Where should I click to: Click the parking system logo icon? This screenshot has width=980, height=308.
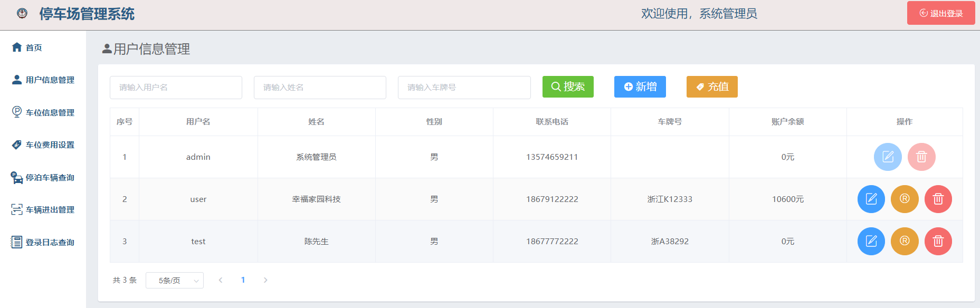[x=22, y=13]
